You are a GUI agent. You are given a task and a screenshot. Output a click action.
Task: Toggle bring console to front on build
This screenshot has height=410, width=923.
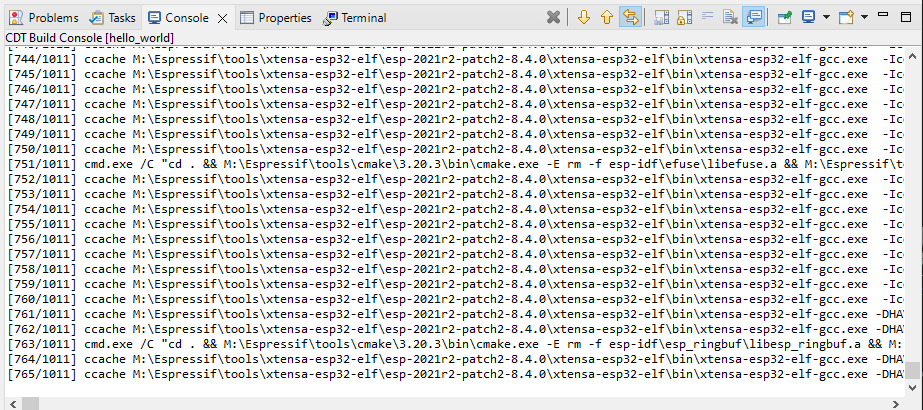pos(753,18)
